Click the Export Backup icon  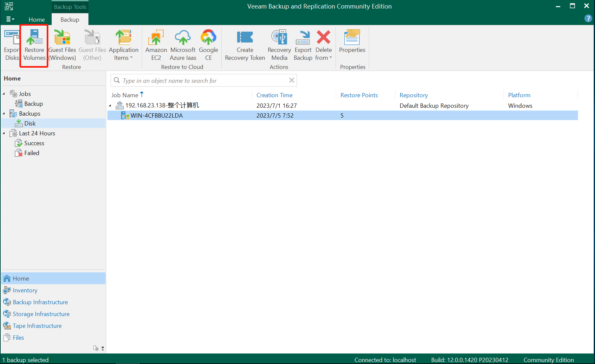tap(303, 45)
